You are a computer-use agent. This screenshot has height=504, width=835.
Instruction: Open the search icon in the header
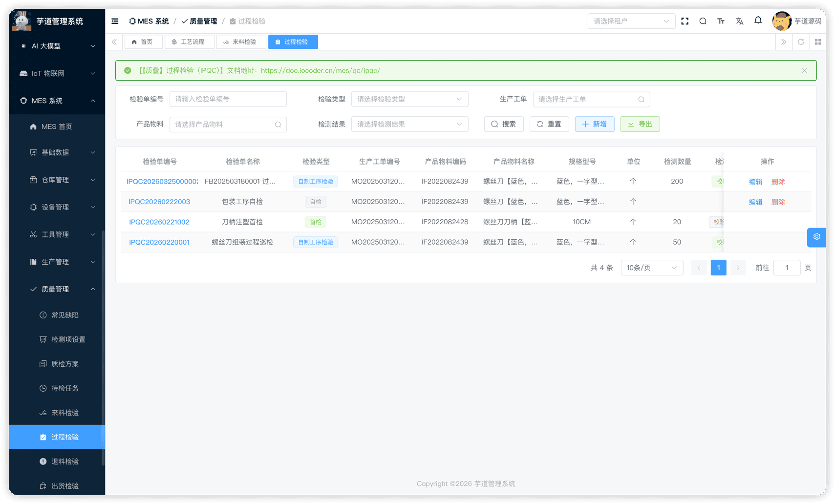click(703, 21)
